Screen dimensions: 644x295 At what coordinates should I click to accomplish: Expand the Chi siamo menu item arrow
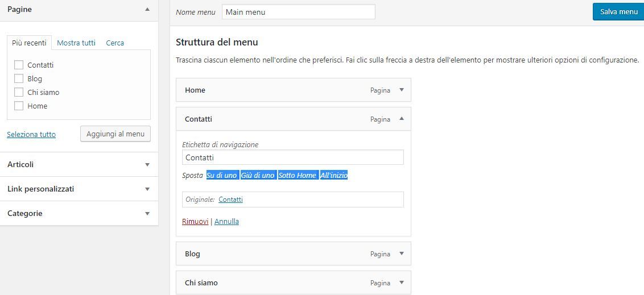coord(402,282)
